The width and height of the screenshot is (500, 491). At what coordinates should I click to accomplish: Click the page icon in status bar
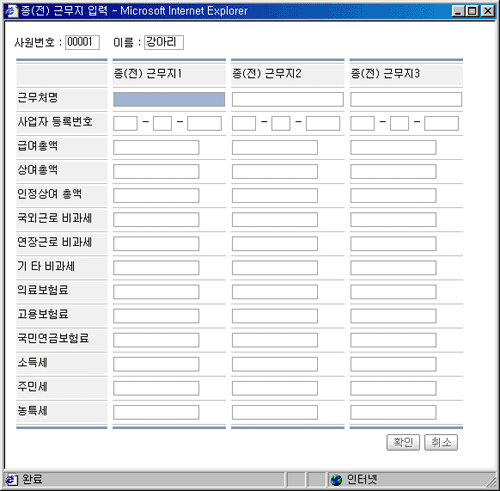coord(11,480)
